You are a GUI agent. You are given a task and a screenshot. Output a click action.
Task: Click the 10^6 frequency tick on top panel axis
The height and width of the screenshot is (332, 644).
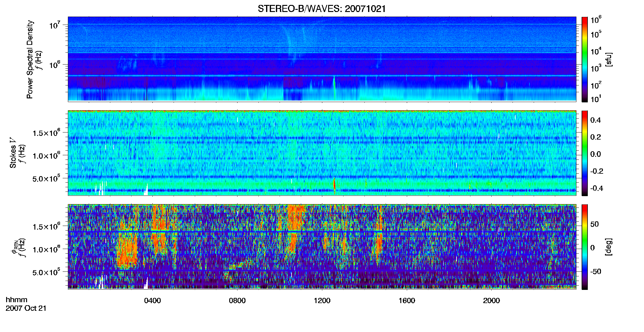pyautogui.click(x=55, y=65)
